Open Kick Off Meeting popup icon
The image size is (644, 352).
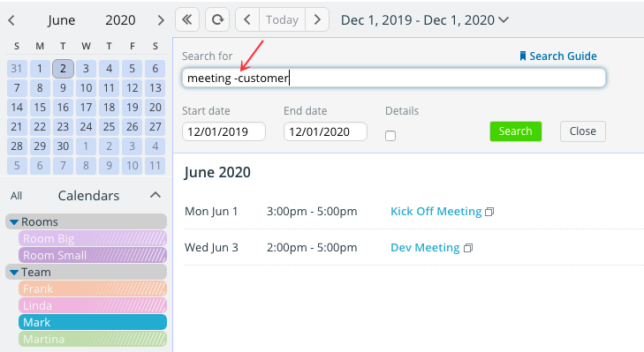click(x=489, y=212)
